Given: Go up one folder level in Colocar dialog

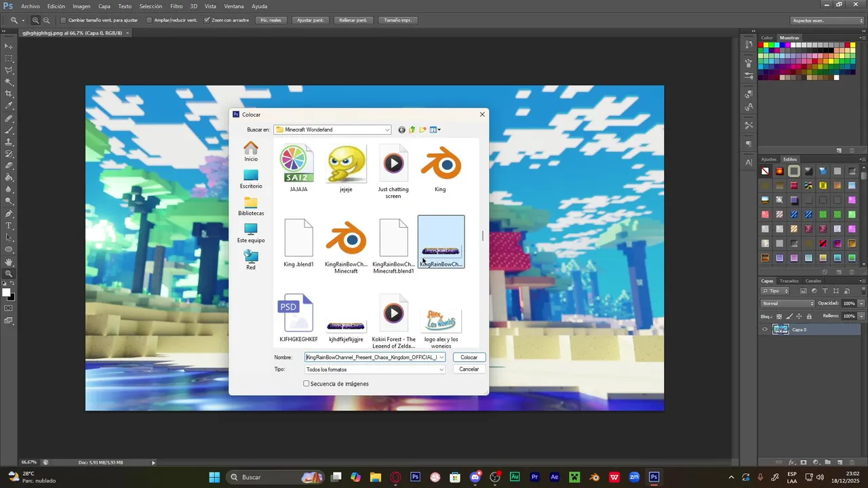Looking at the screenshot, I should 412,129.
